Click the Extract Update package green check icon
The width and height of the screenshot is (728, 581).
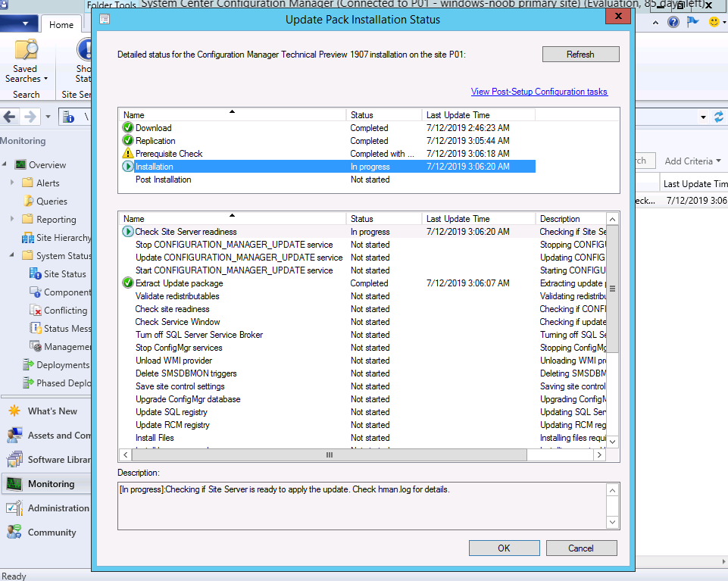click(x=128, y=283)
